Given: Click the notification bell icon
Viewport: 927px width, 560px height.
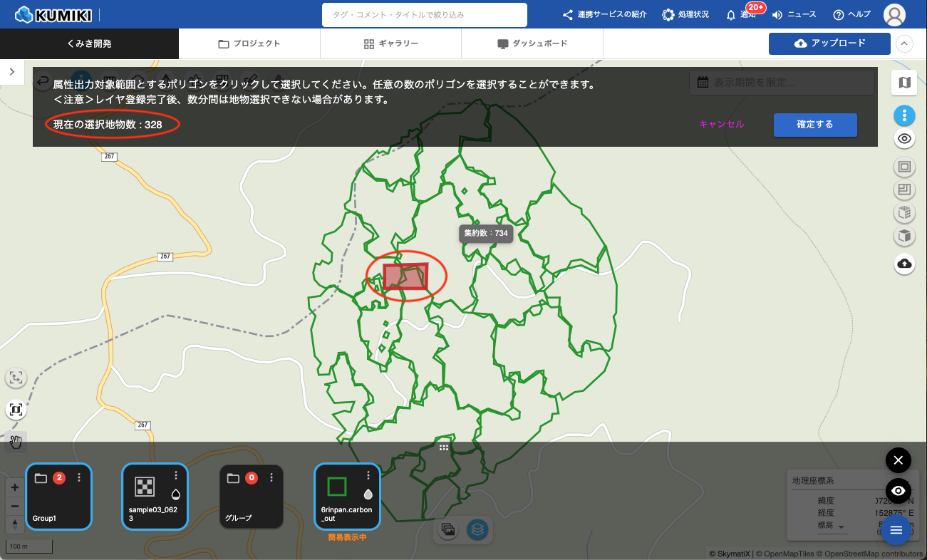Looking at the screenshot, I should click(x=731, y=15).
